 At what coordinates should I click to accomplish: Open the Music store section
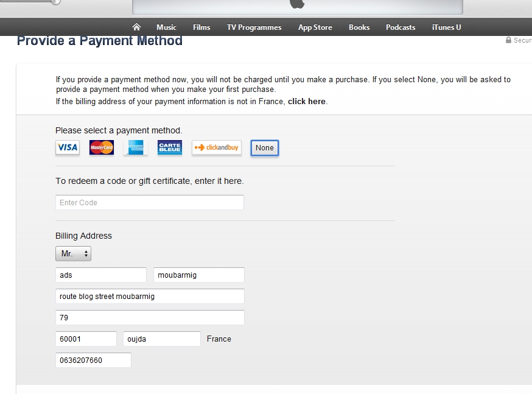tap(166, 27)
